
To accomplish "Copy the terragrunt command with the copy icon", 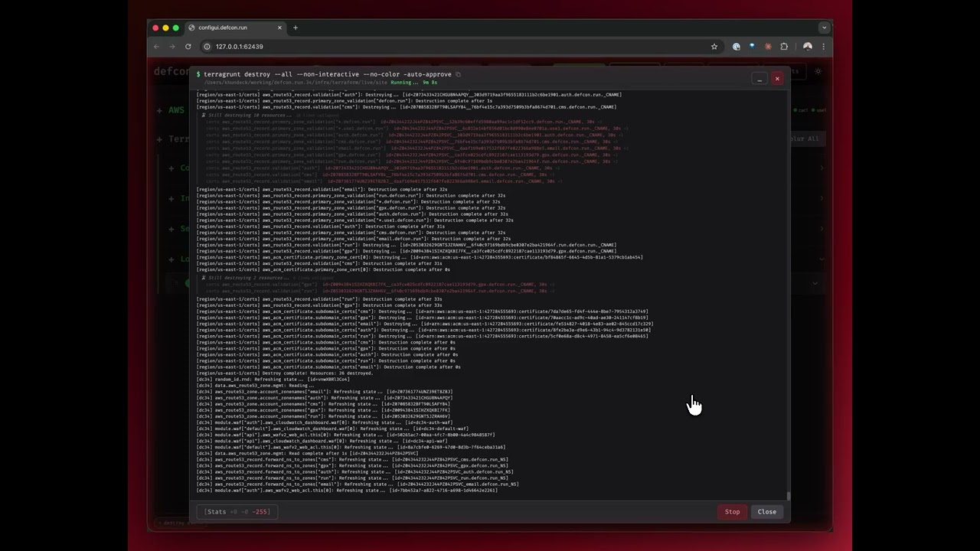I will (458, 74).
